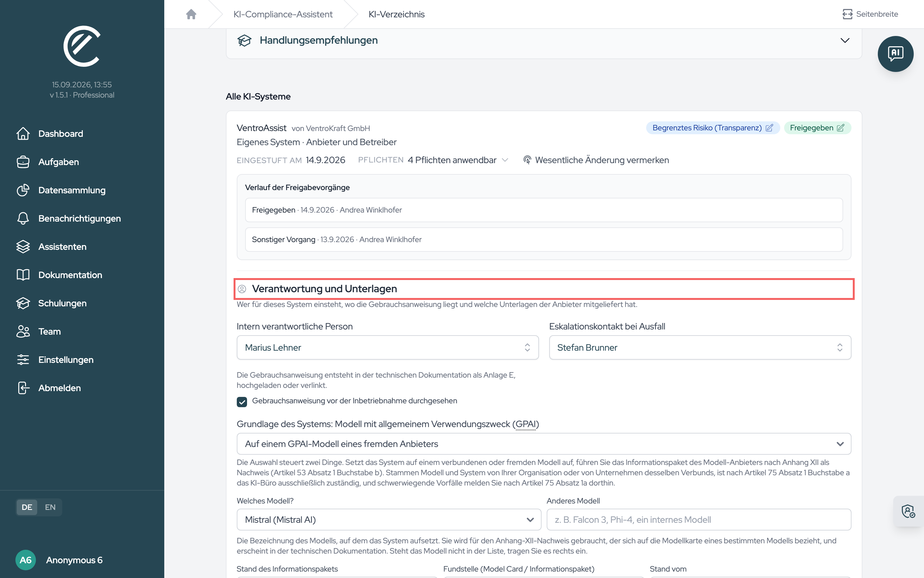The image size is (924, 578).
Task: Click the Seitenbreite label
Action: click(877, 14)
